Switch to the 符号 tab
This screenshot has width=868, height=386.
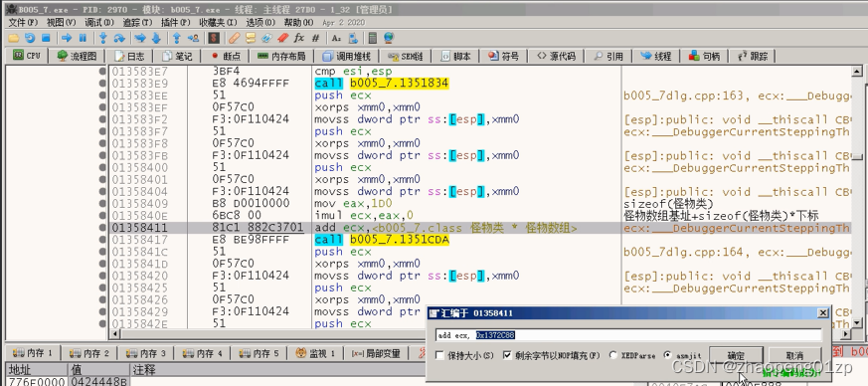tap(504, 56)
